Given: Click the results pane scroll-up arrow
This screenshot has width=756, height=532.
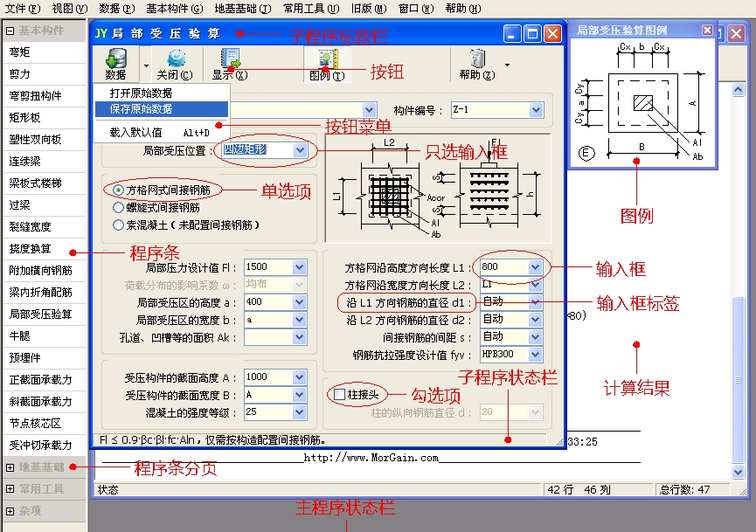Looking at the screenshot, I should coord(738,90).
